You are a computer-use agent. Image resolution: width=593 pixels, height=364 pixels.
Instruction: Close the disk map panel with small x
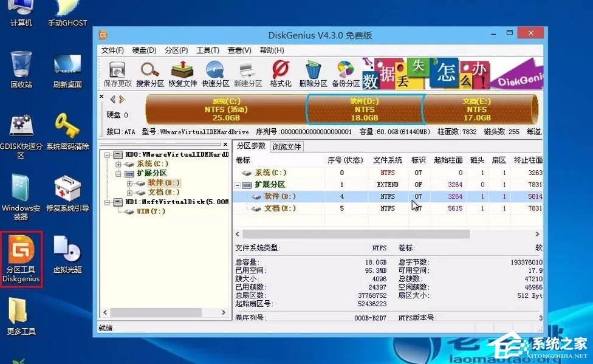pyautogui.click(x=101, y=97)
